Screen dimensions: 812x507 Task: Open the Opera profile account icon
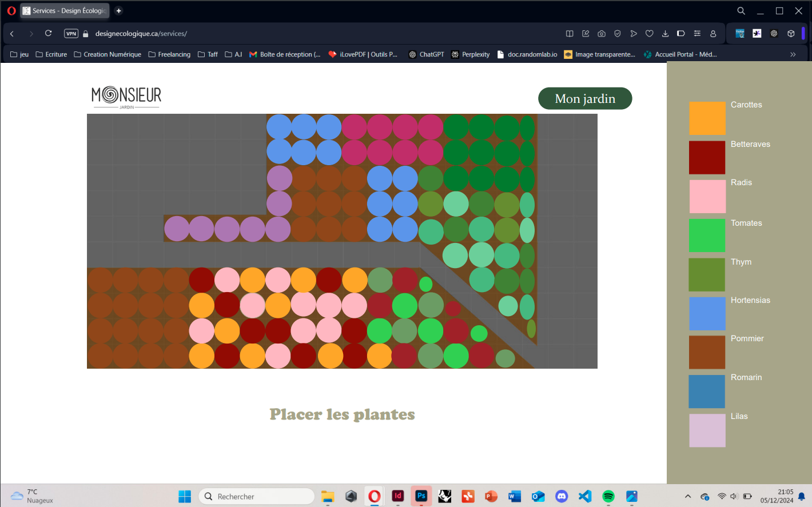point(713,34)
